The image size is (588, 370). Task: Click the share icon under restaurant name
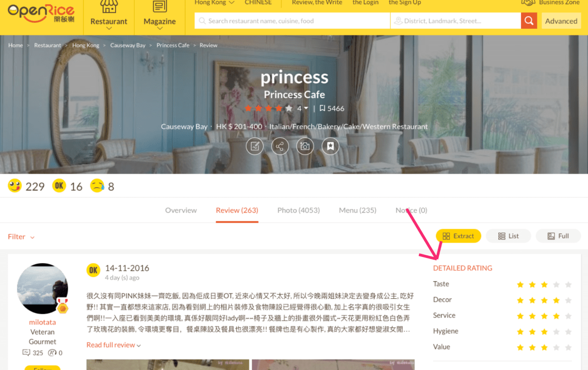coord(280,146)
